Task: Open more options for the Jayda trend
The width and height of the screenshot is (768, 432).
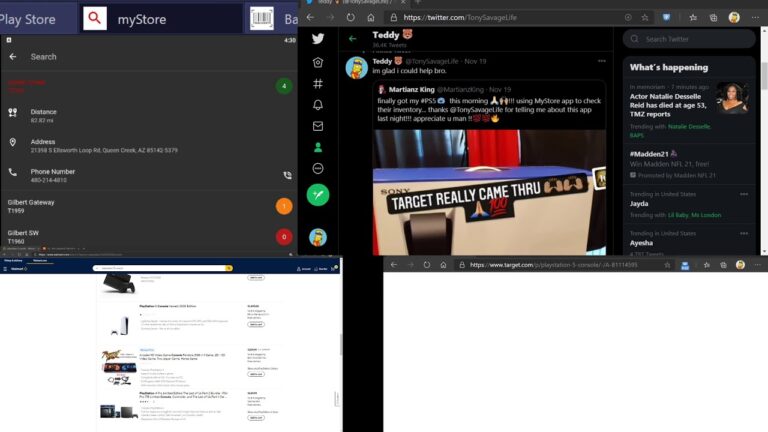Action: pos(744,194)
